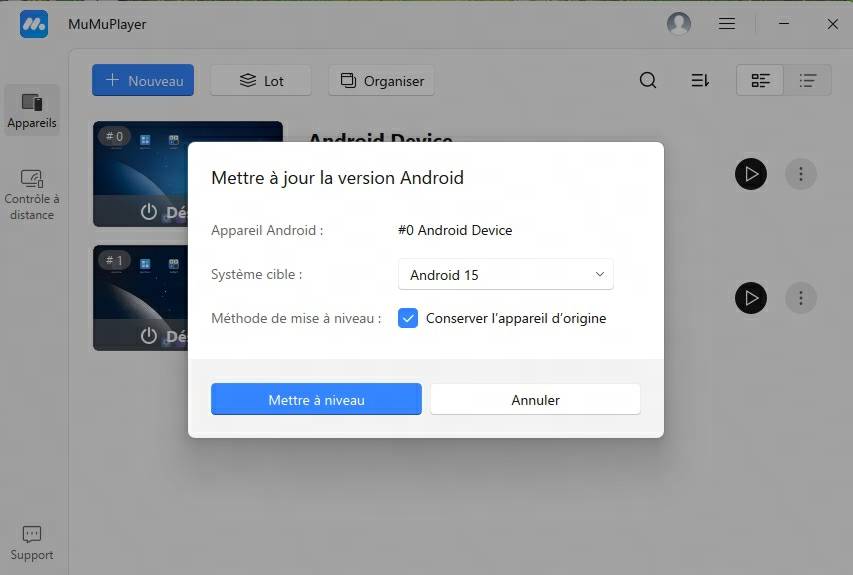Click Mettre à niveau button
The height and width of the screenshot is (575, 853).
pos(316,399)
